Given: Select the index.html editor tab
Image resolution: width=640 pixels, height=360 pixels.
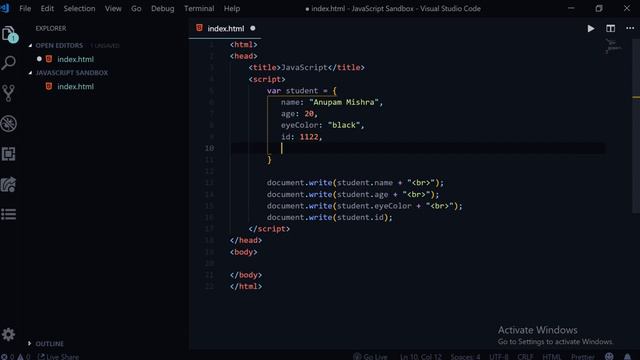Looking at the screenshot, I should 225,29.
